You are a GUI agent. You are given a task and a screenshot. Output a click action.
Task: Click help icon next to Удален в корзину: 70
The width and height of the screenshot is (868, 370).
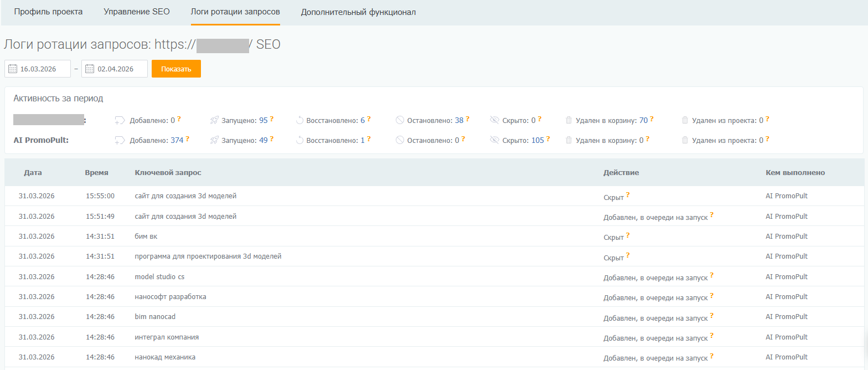pos(652,118)
